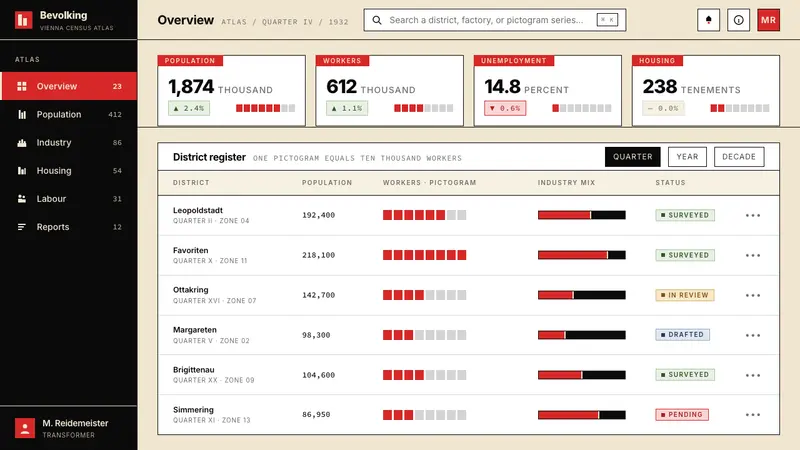Open the Population section

pyautogui.click(x=68, y=114)
